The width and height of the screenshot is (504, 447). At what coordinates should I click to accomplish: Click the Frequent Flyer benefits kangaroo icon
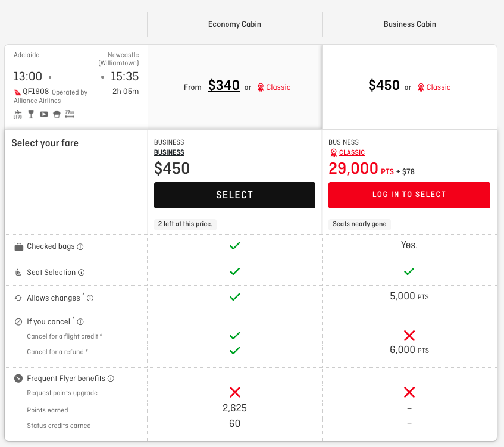[x=18, y=379]
